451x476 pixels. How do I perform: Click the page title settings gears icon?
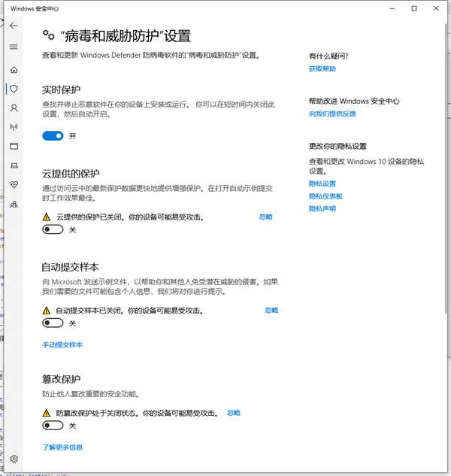tap(49, 35)
